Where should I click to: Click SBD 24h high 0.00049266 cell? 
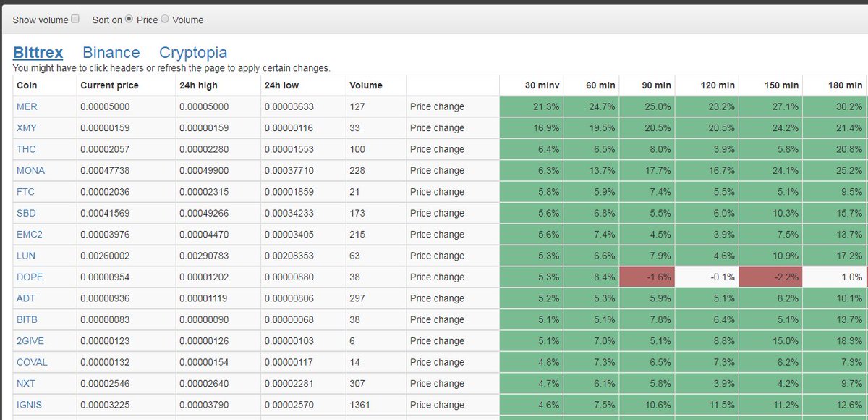click(218, 213)
